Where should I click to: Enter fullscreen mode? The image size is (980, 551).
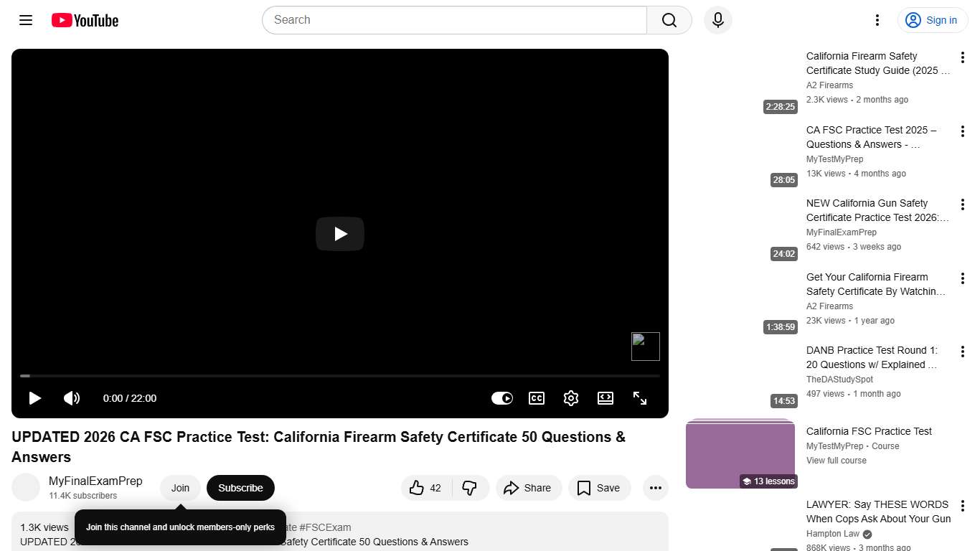639,398
